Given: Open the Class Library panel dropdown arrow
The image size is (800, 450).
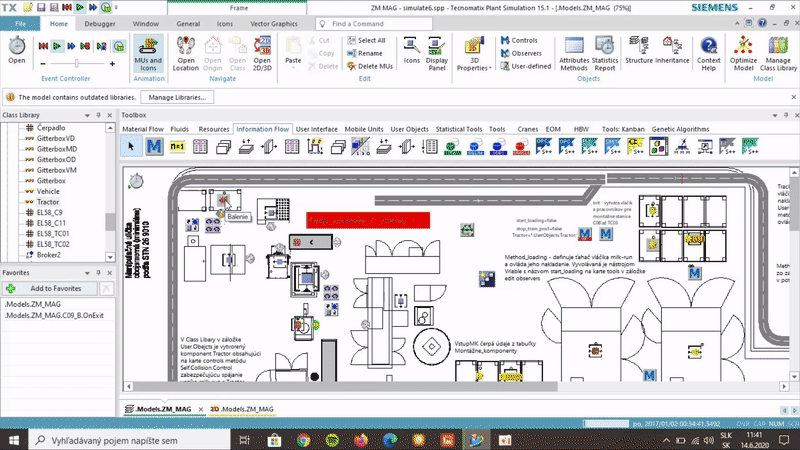Looking at the screenshot, I should tap(87, 115).
